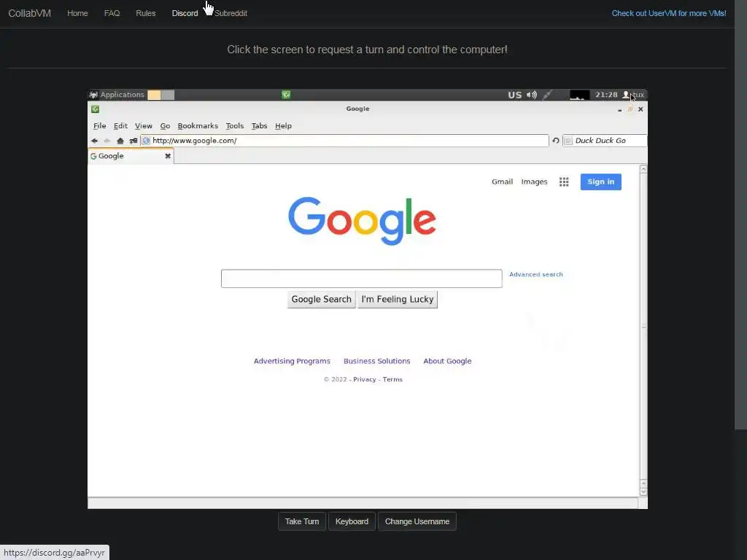This screenshot has height=560, width=747.
Task: Open Advertising Programs link
Action: pos(292,361)
